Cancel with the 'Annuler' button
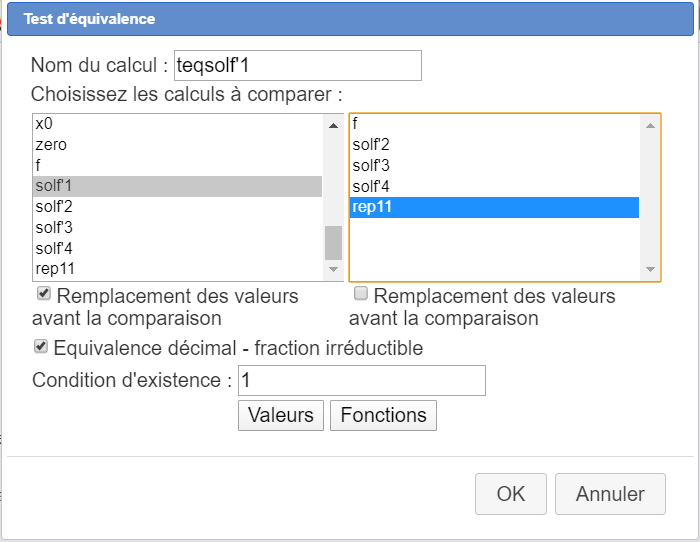 tap(610, 494)
